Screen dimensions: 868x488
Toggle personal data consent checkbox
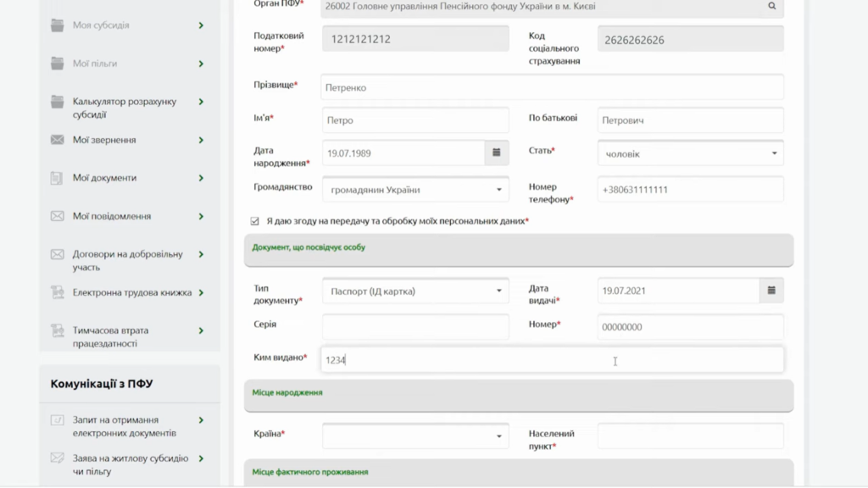click(x=255, y=221)
